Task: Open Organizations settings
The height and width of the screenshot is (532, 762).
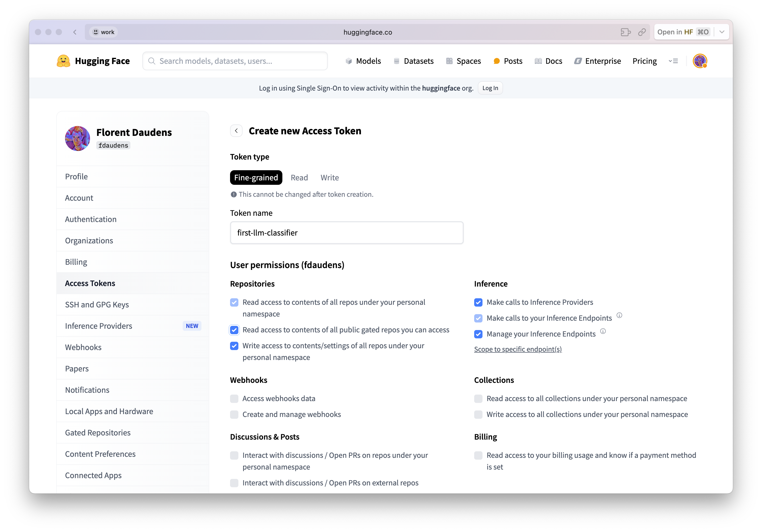Action: point(133,240)
